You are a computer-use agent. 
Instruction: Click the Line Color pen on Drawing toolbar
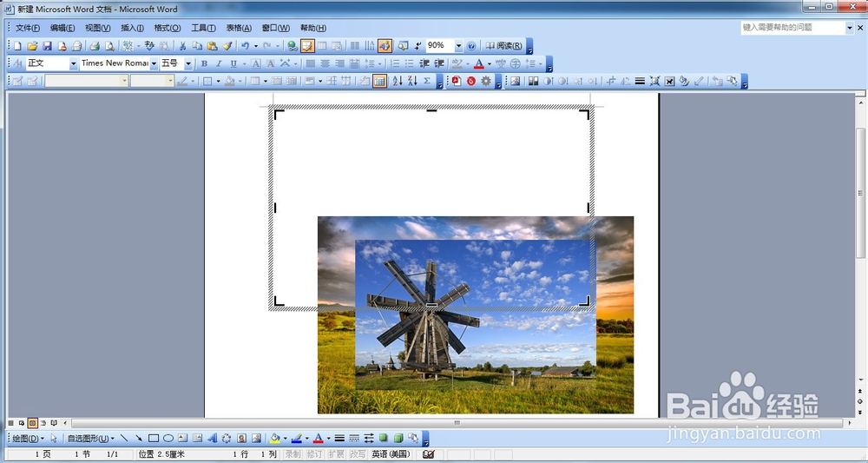[x=296, y=438]
